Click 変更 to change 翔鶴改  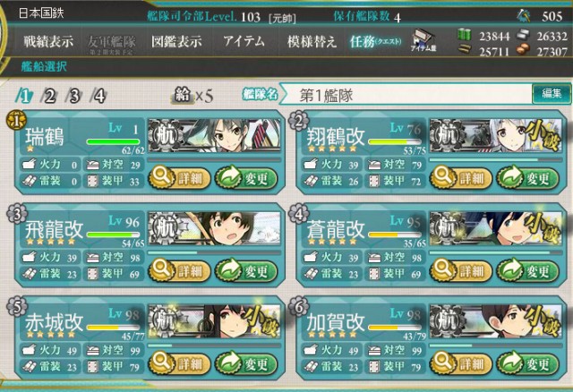[527, 178]
